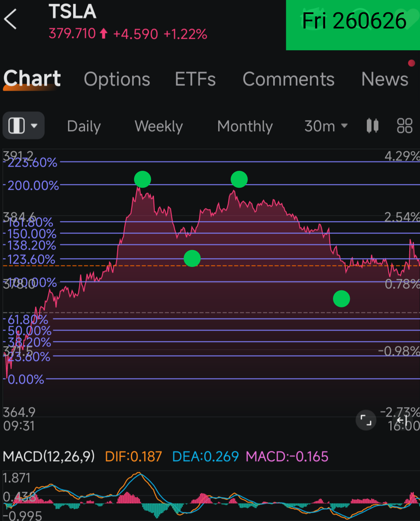The image size is (420, 521).
Task: Tap the 09:31 start time label
Action: tap(19, 426)
